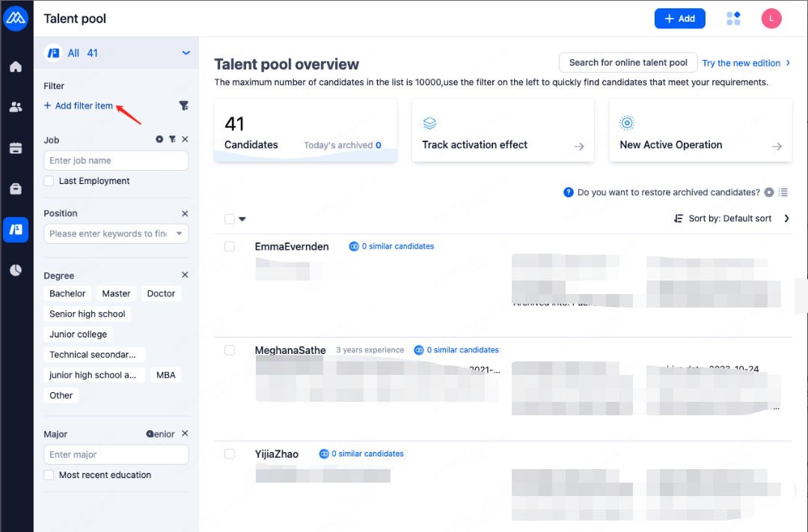Image resolution: width=808 pixels, height=532 pixels.
Task: Remove the Degree filter with its X icon
Action: (185, 275)
